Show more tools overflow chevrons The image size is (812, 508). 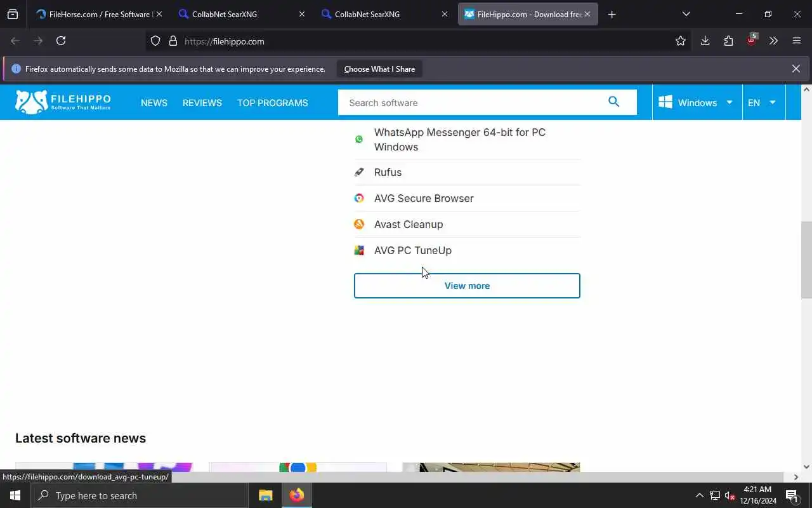coord(773,41)
